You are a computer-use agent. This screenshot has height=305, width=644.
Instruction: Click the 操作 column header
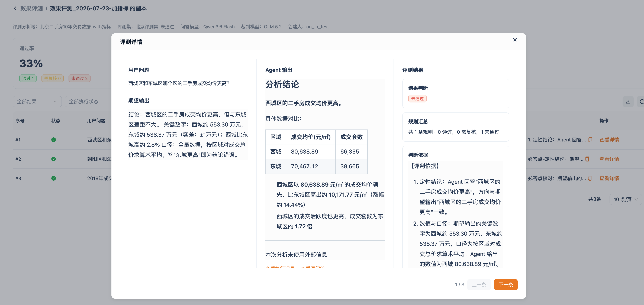click(x=604, y=121)
